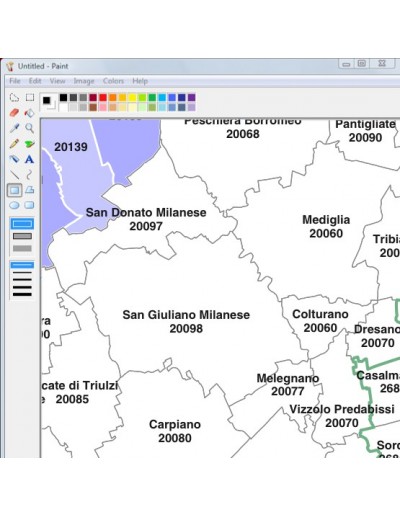Pick the dark navy blue palette color

pos(182,97)
